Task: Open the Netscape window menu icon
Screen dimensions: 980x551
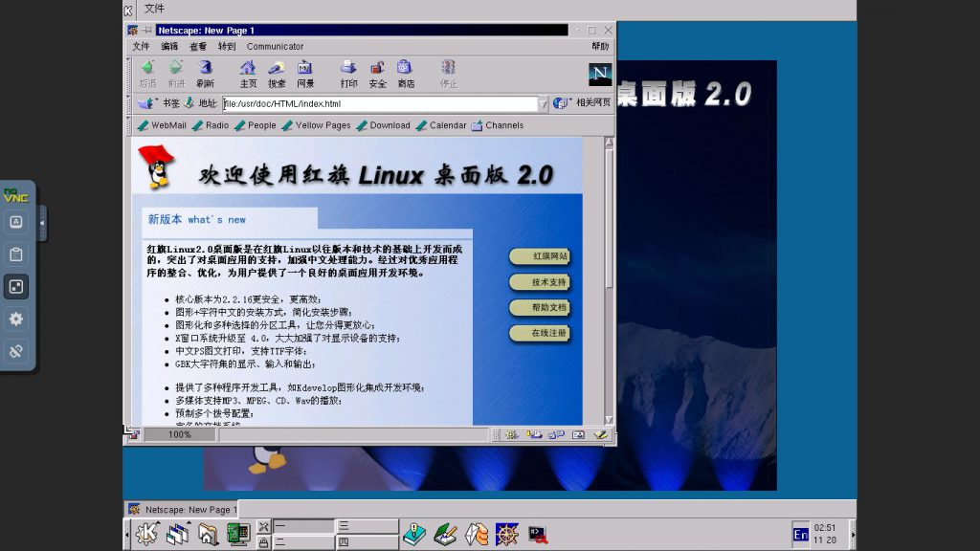Action: (132, 30)
